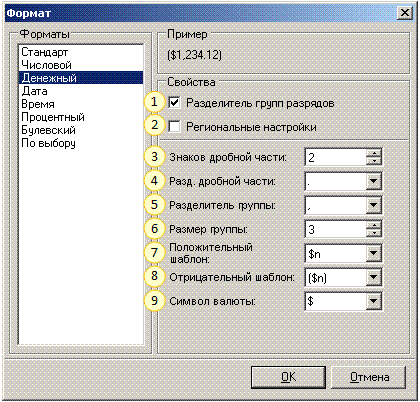Decrease Знаков дробной части with down arrow

pos(374,161)
